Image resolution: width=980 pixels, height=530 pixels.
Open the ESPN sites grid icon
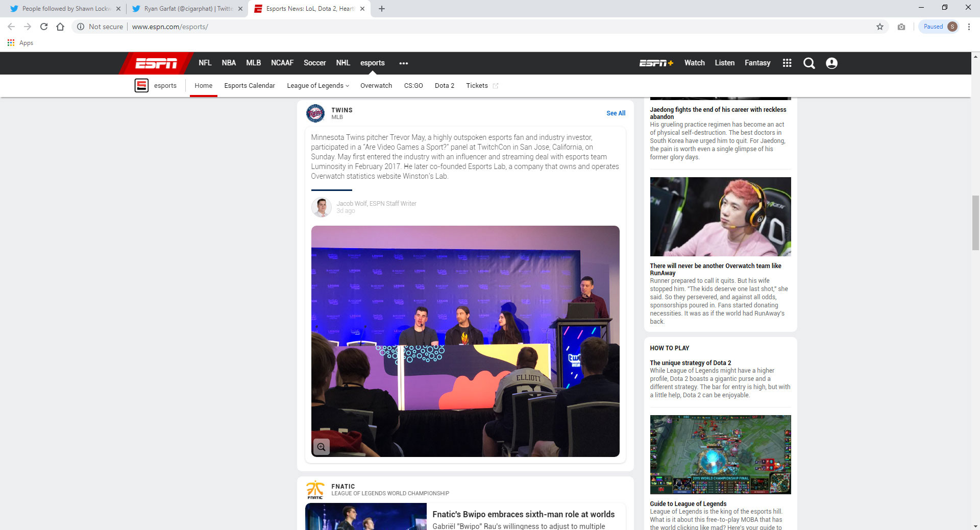(x=787, y=63)
